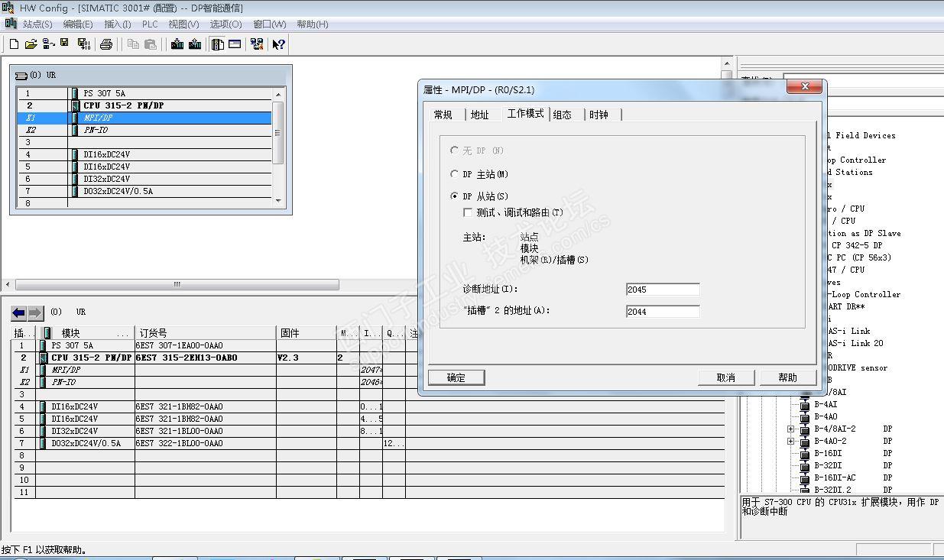Viewport: 944px width, 560px height.
Task: Click the B-4AI module icon in catalog
Action: point(805,404)
